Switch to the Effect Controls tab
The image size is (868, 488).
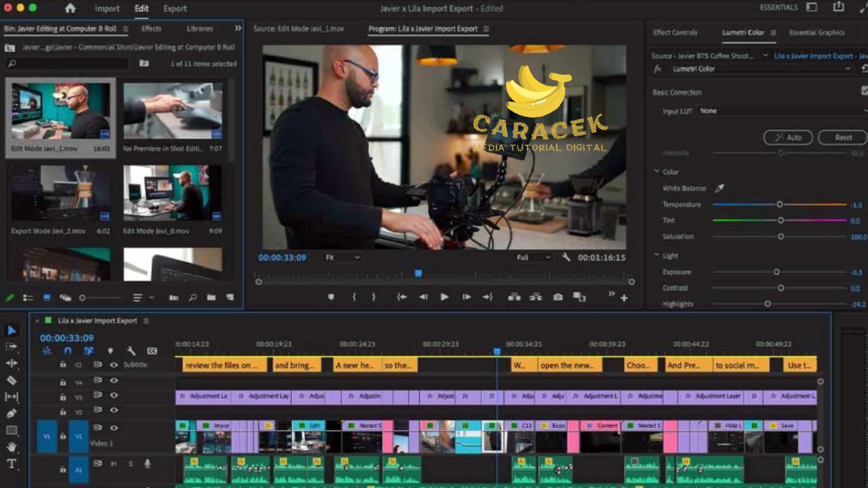pos(675,33)
